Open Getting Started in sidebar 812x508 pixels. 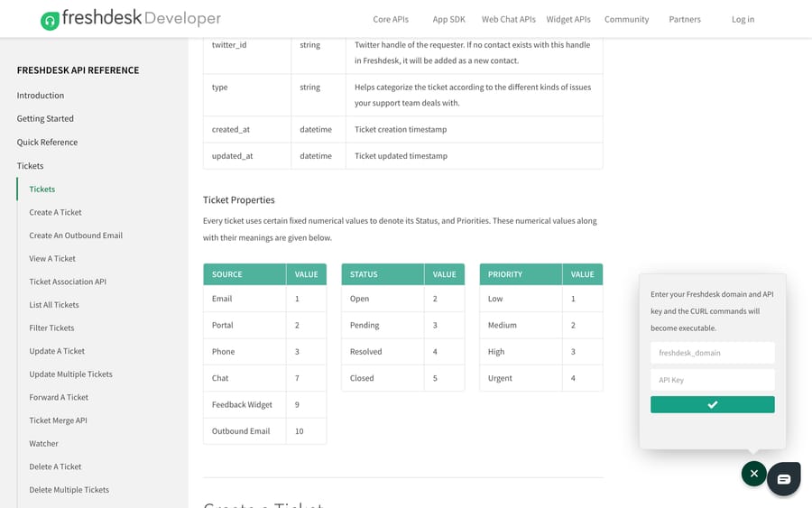pos(45,118)
